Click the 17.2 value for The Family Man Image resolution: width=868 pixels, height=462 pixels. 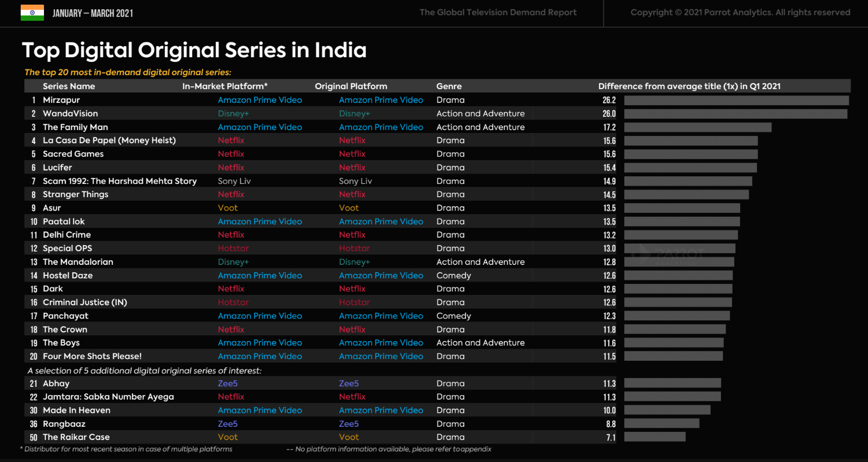click(x=609, y=127)
